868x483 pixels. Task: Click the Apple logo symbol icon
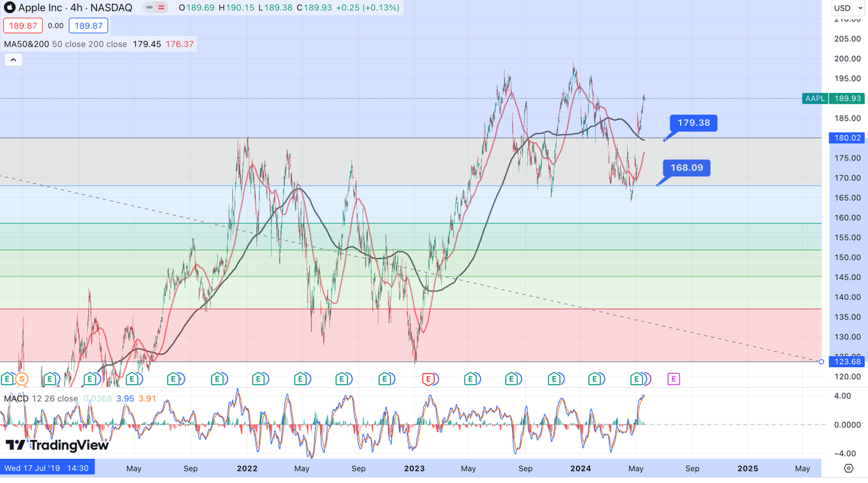coord(10,8)
